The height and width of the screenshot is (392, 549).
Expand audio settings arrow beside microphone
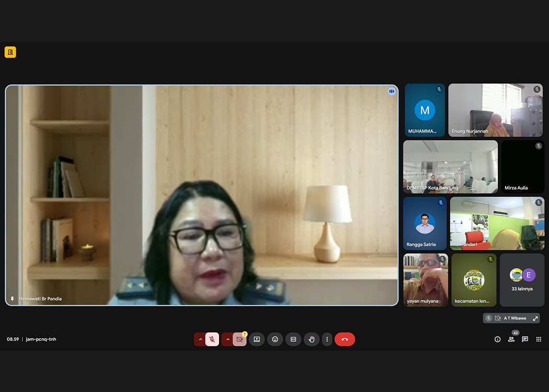[x=200, y=339]
